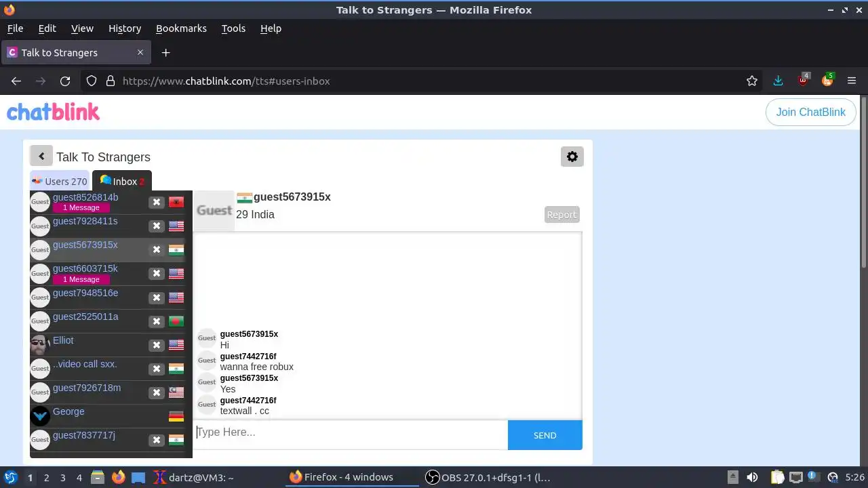Image resolution: width=868 pixels, height=488 pixels.
Task: Open the Help menu
Action: pyautogui.click(x=271, y=28)
